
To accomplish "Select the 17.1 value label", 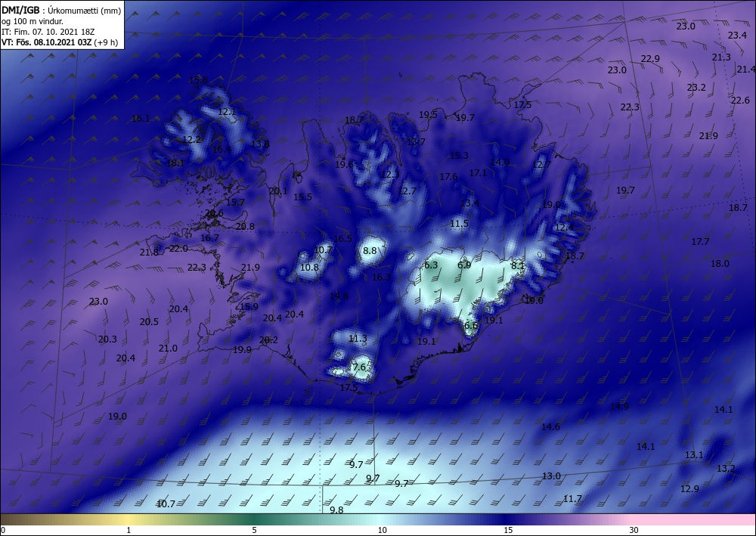I will pyautogui.click(x=478, y=172).
